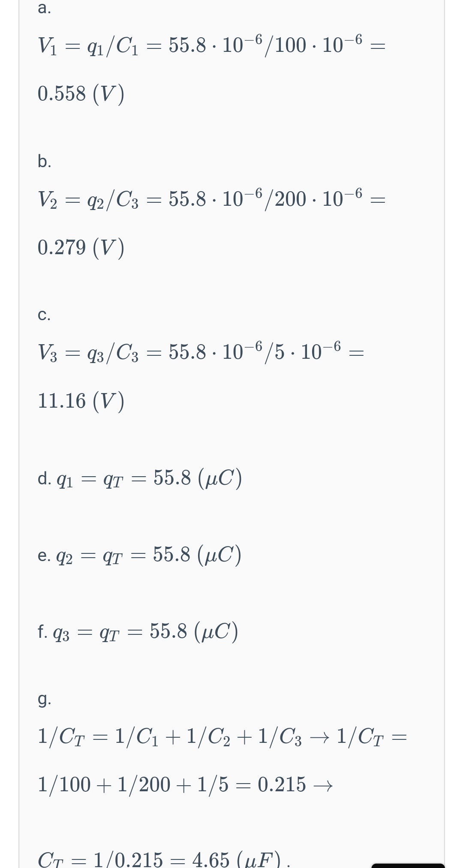The height and width of the screenshot is (868, 463).
Task: Click the V3 = q3/C3 equation
Action: click(201, 352)
